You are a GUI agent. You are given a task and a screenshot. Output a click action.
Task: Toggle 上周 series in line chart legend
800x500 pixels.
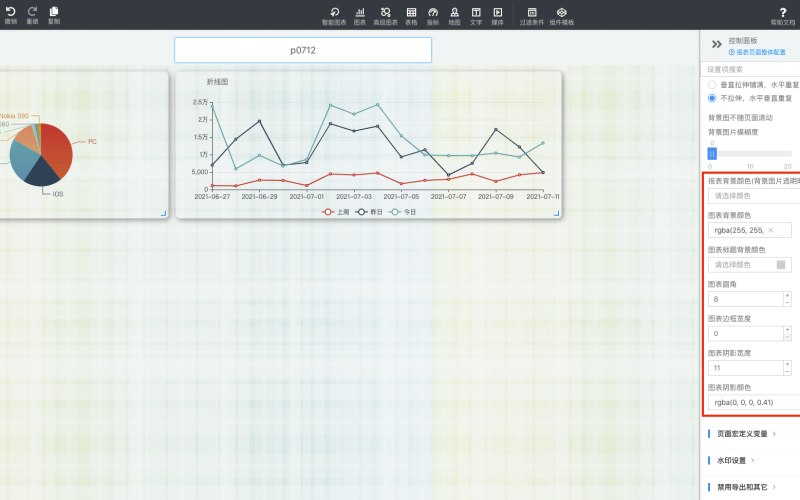[x=335, y=212]
